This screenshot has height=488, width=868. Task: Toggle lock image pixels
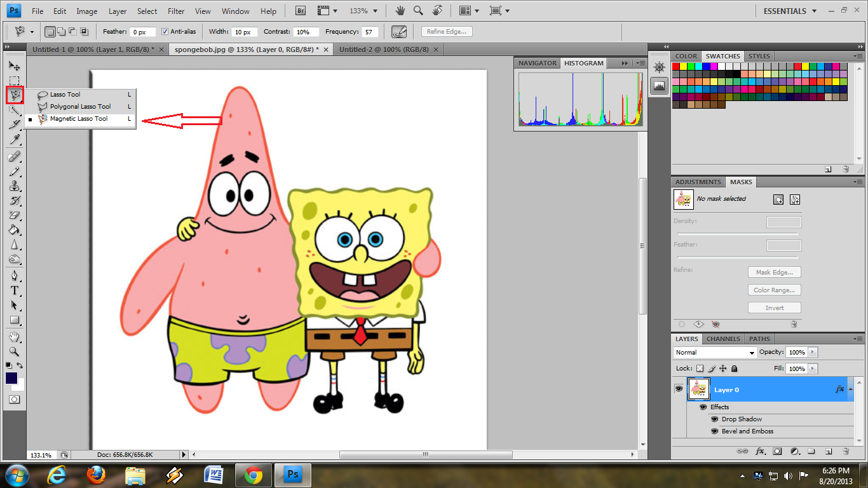[x=712, y=369]
